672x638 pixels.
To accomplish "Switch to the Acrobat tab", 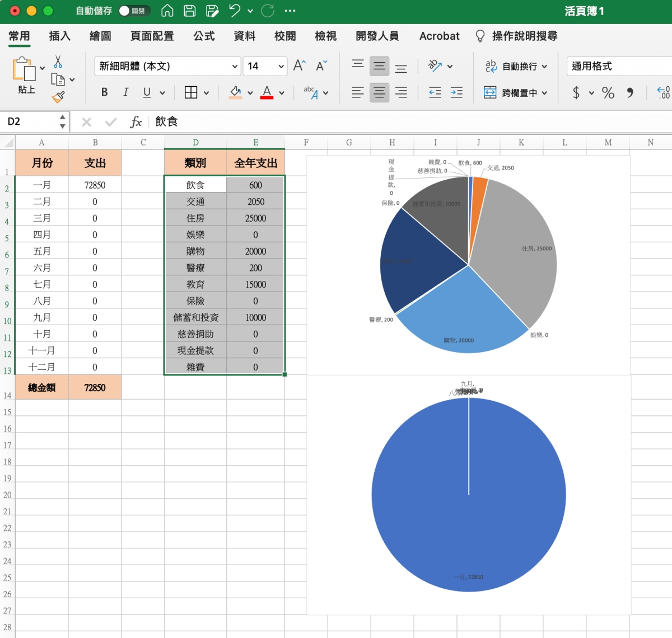I will coord(439,36).
